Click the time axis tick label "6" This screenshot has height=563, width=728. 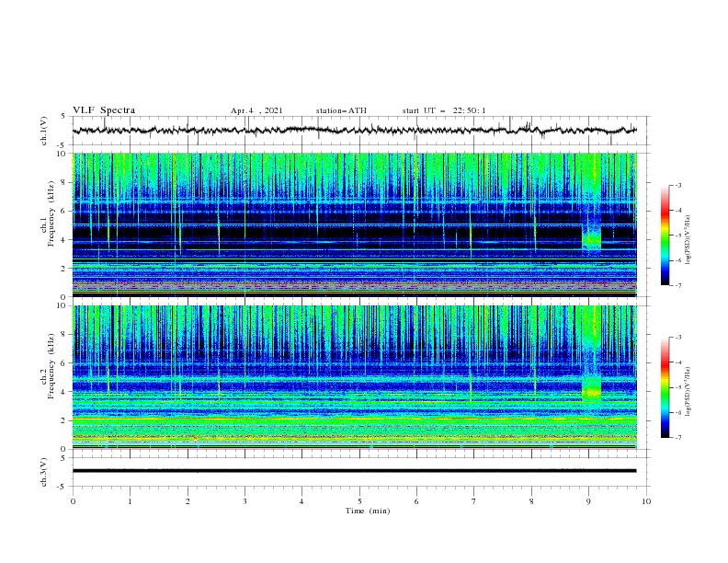click(x=417, y=501)
